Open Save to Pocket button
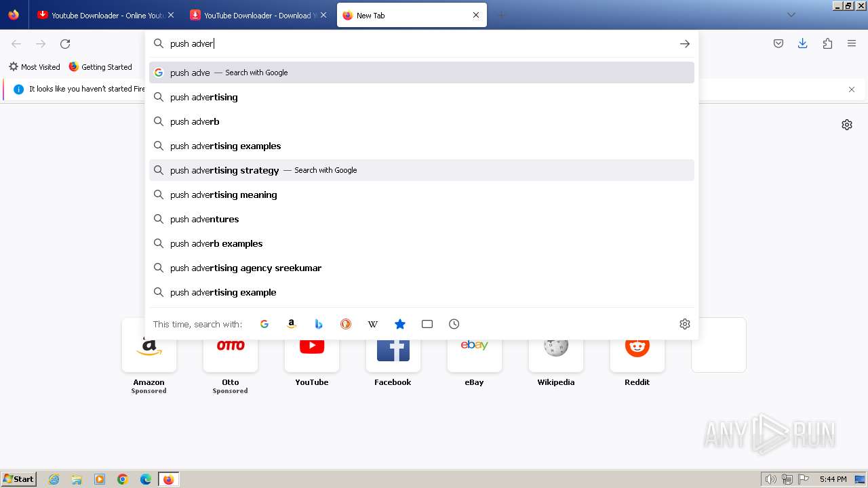The image size is (868, 488). pyautogui.click(x=778, y=43)
